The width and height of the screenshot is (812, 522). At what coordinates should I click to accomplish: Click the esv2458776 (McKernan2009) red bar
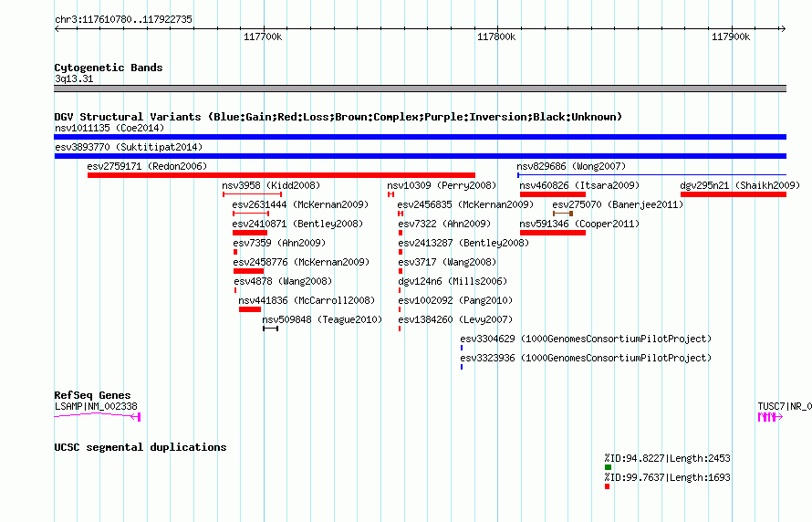pyautogui.click(x=248, y=271)
